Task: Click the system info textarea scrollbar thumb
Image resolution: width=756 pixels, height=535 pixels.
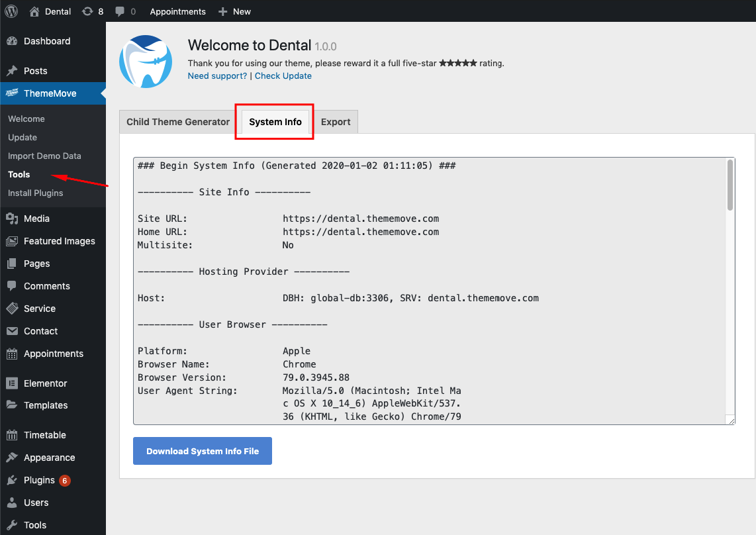Action: [730, 185]
